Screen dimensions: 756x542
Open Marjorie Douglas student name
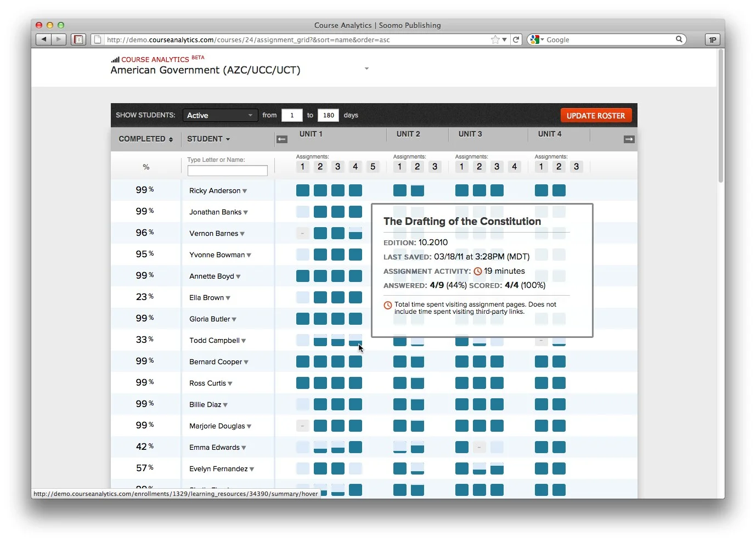[x=217, y=426]
